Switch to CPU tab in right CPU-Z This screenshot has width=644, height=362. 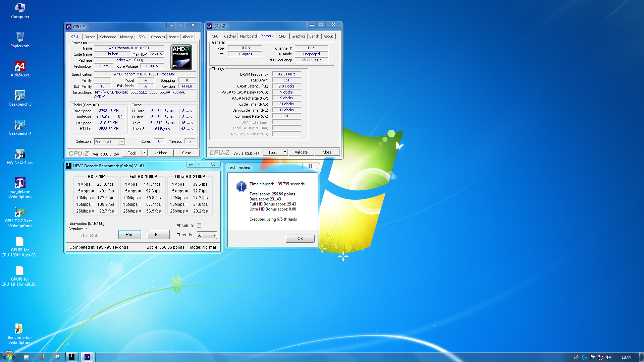point(215,36)
